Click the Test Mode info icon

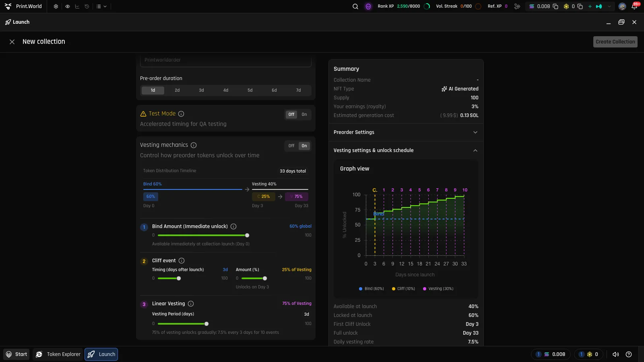point(181,114)
